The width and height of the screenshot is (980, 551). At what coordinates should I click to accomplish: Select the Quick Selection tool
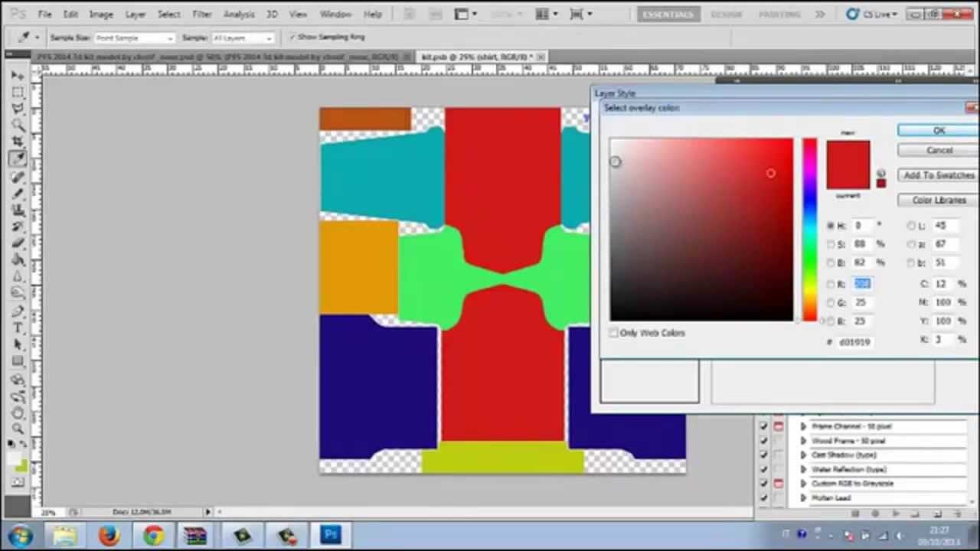[18, 126]
